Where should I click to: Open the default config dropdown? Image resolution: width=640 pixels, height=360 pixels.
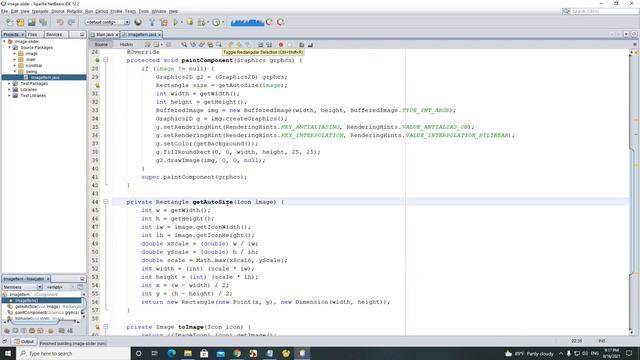(107, 22)
